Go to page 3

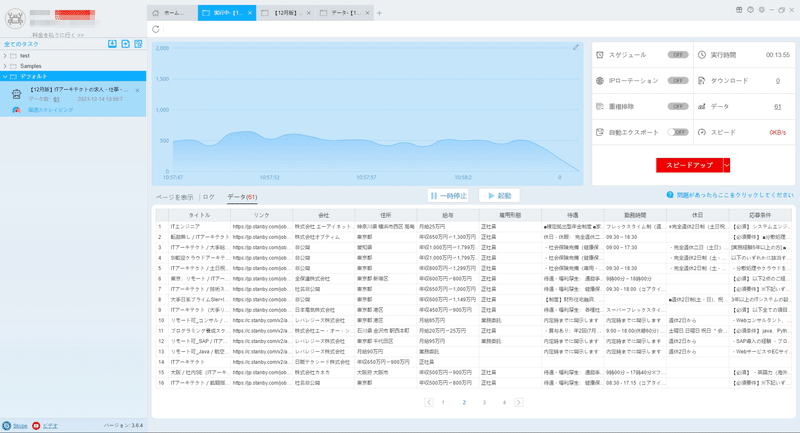pyautogui.click(x=484, y=402)
